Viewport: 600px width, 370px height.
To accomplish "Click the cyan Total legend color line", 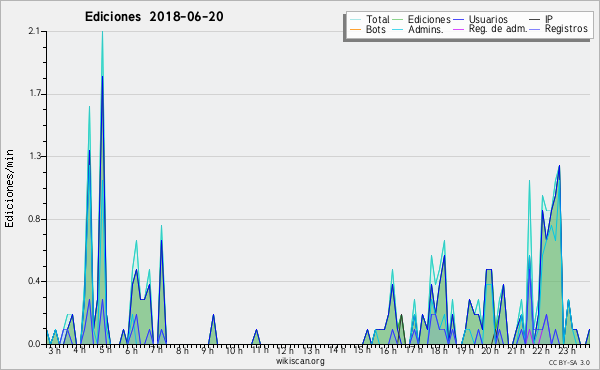I will [x=355, y=20].
